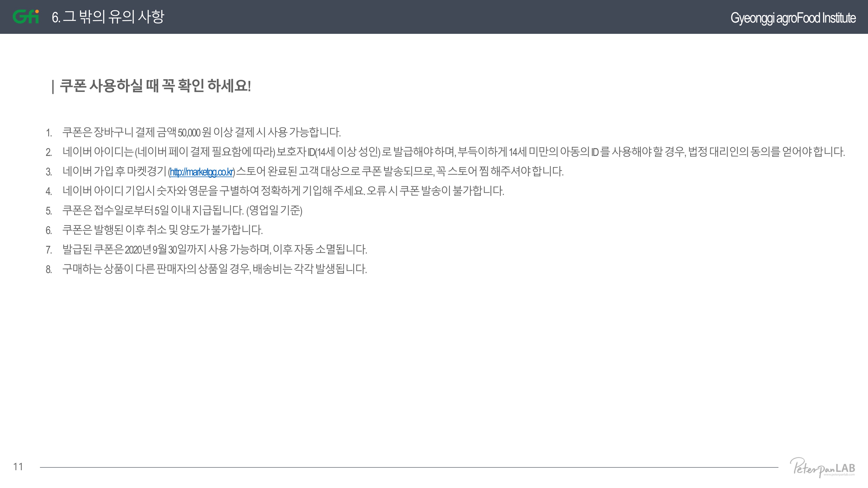This screenshot has width=868, height=488.
Task: Click the www.peterpanlab.com text under logo
Action: (839, 475)
